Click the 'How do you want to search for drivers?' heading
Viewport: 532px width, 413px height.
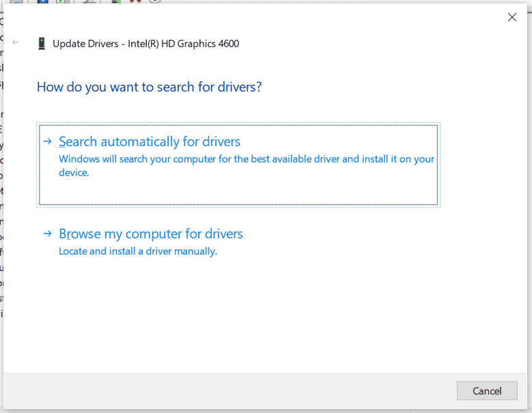pos(150,87)
